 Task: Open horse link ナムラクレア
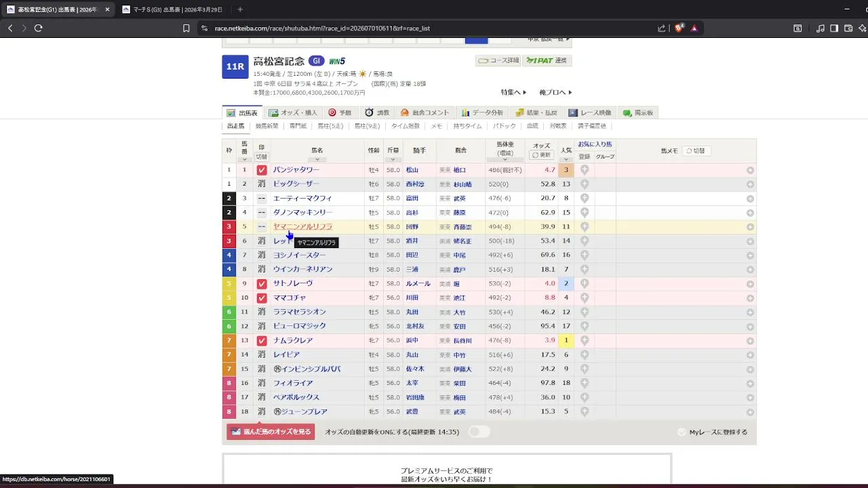point(293,341)
